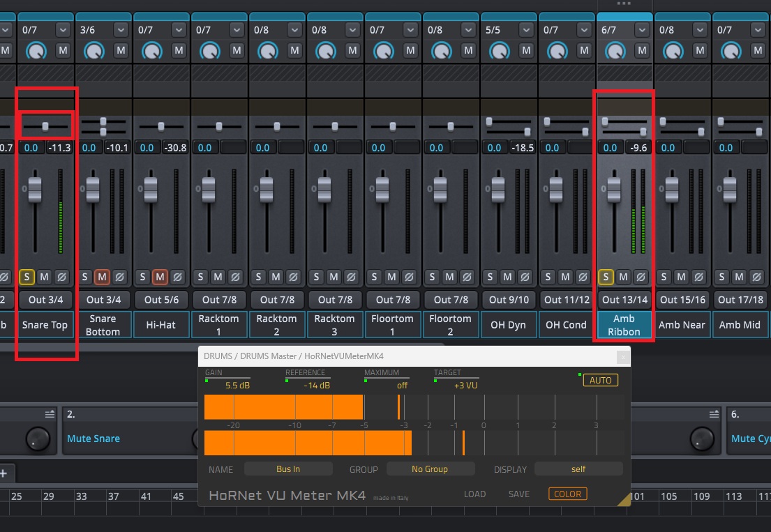This screenshot has width=771, height=532.
Task: Select the Snare Top channel name
Action: coord(45,325)
